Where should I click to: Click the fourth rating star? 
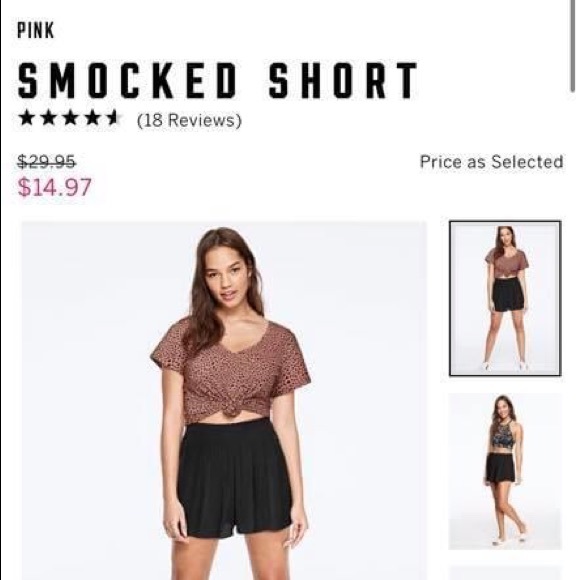point(92,118)
